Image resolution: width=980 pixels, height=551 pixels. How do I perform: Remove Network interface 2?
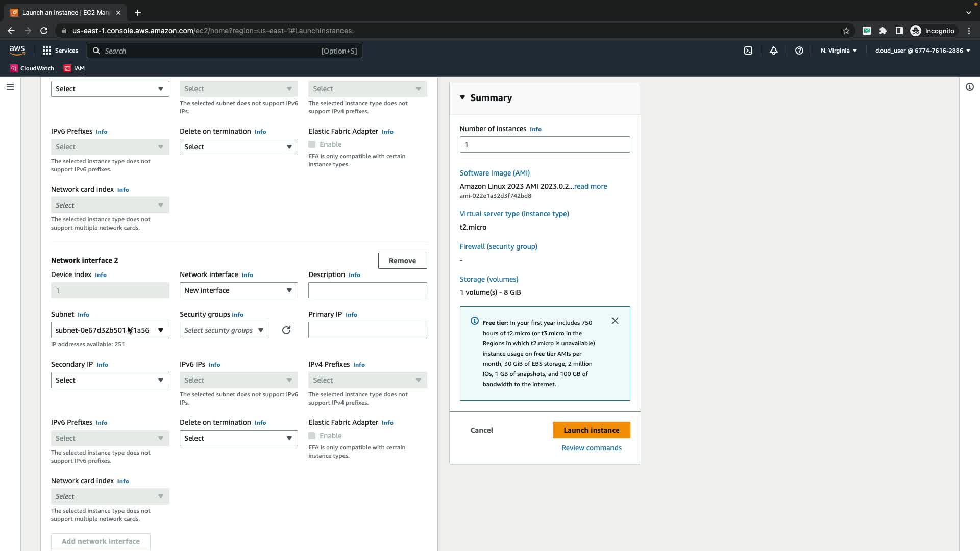[402, 261]
